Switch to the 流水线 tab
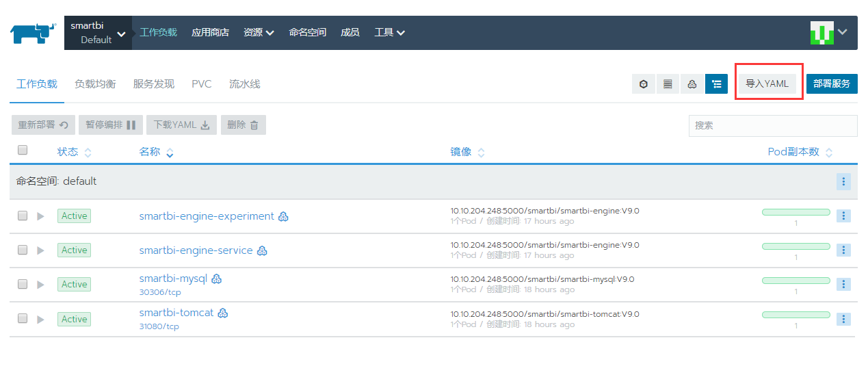Screen dimensions: 868x375 245,84
